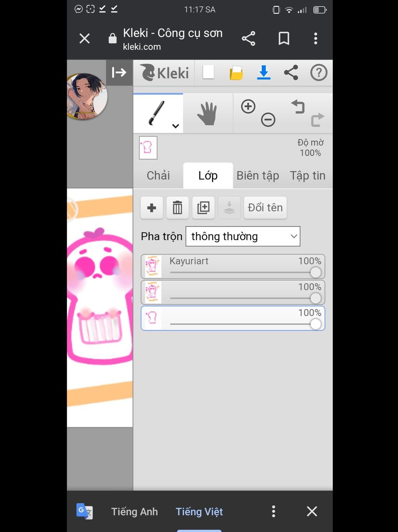Open Kleki help question mark
Viewport: 398px width, 532px height.
pyautogui.click(x=319, y=73)
